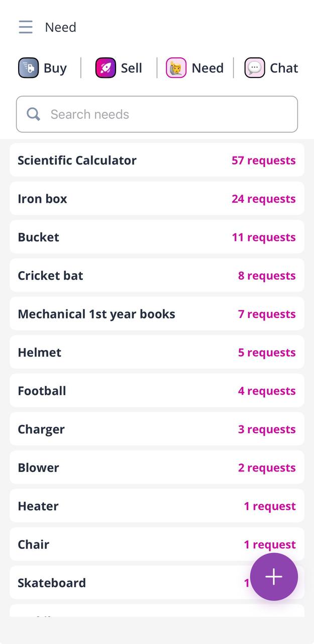The width and height of the screenshot is (314, 644).
Task: View the Helmet need details
Action: (39, 352)
